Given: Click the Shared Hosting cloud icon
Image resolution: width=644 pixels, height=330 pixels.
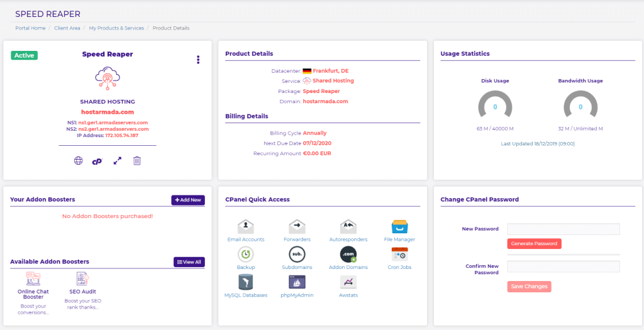Looking at the screenshot, I should point(108,79).
